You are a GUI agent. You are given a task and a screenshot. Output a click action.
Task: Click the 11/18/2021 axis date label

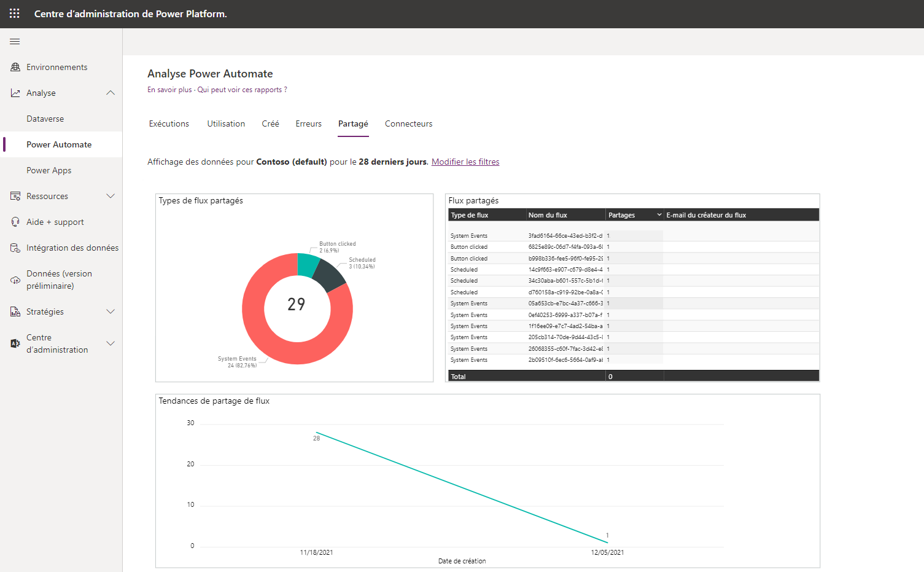coord(316,552)
